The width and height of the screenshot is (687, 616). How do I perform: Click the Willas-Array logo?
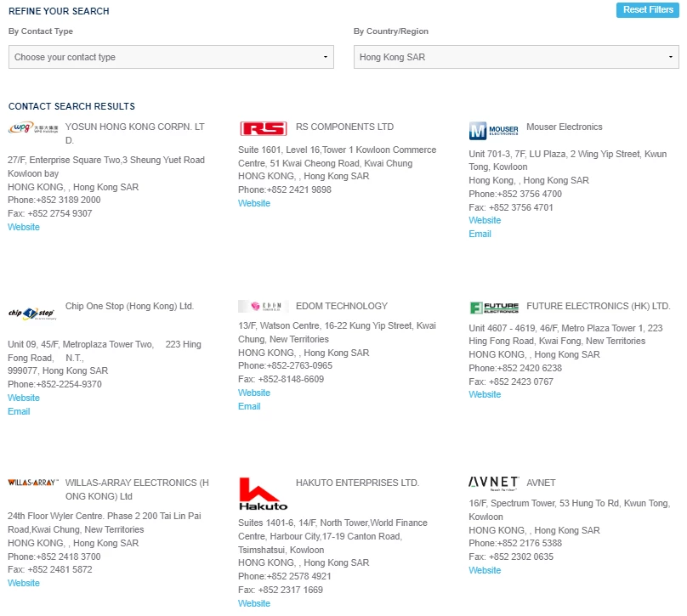(33, 483)
